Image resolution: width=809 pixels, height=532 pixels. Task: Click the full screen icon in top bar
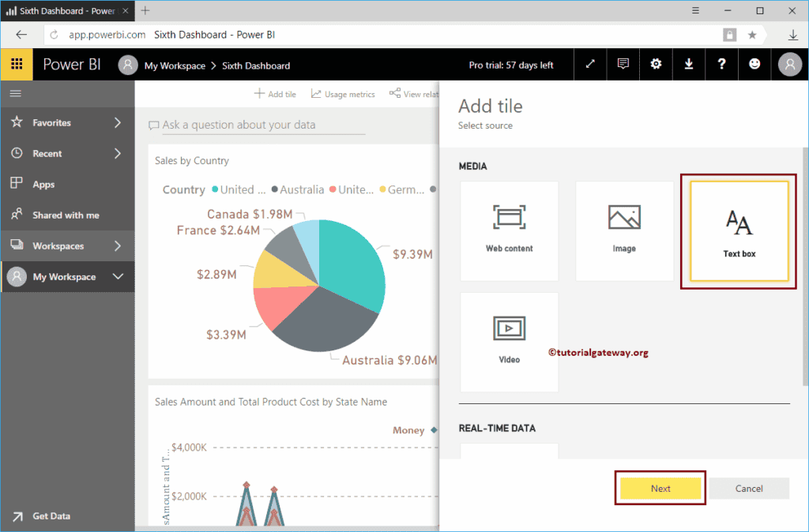(x=589, y=64)
